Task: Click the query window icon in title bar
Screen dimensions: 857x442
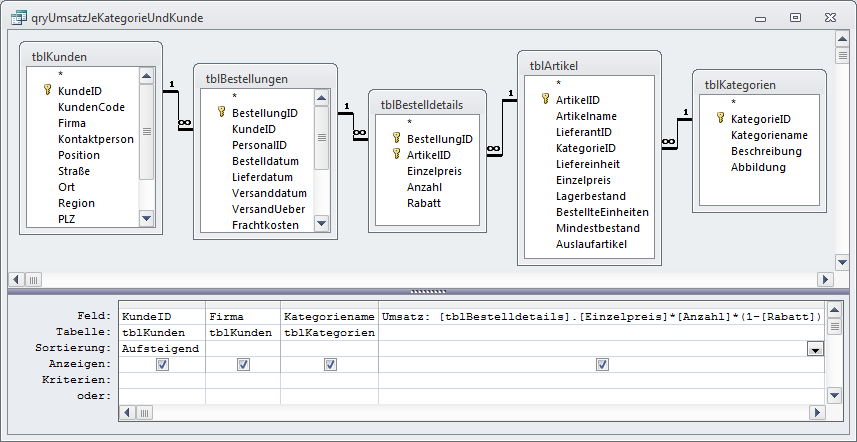Action: click(17, 15)
